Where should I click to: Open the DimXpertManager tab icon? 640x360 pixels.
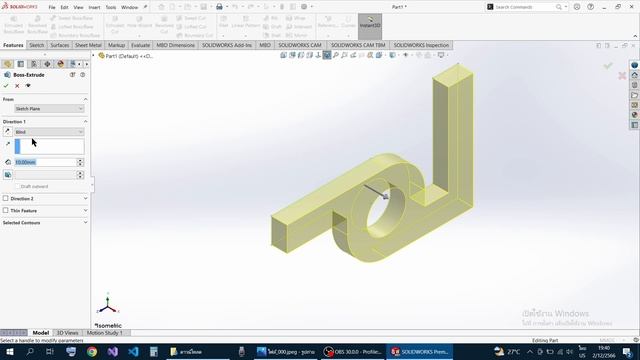click(47, 64)
